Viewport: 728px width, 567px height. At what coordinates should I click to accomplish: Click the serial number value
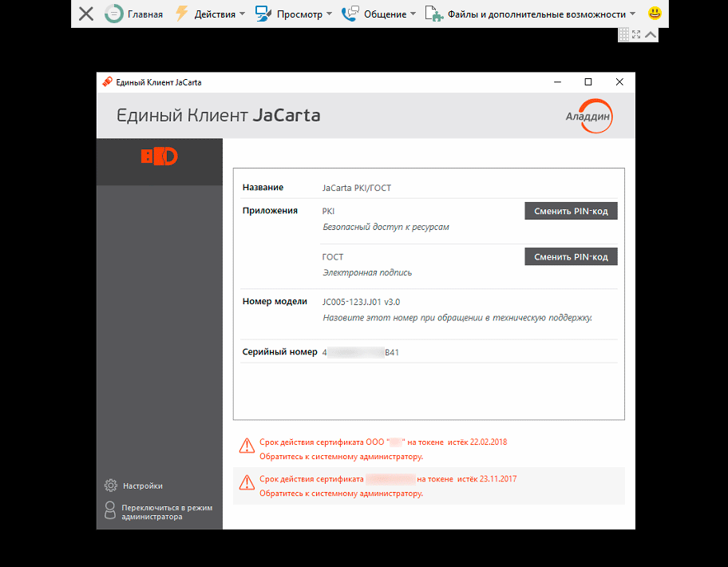[360, 352]
